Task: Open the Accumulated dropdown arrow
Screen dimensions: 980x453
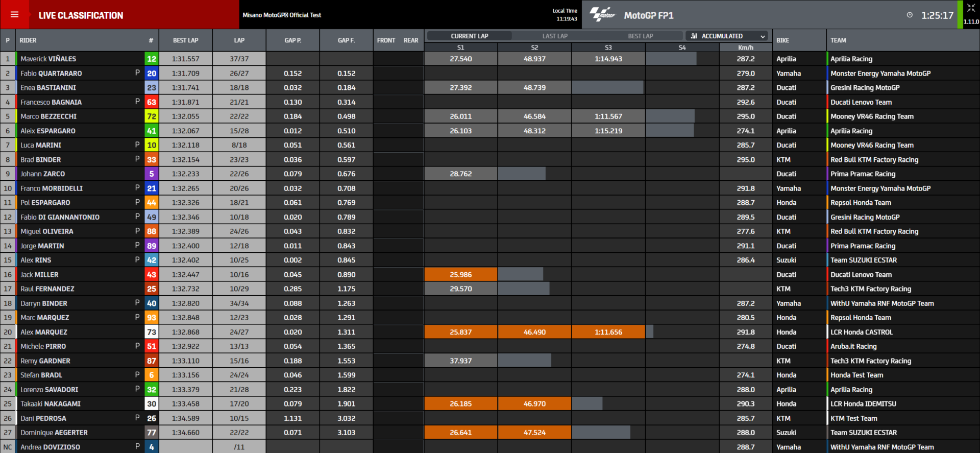Action: click(763, 36)
